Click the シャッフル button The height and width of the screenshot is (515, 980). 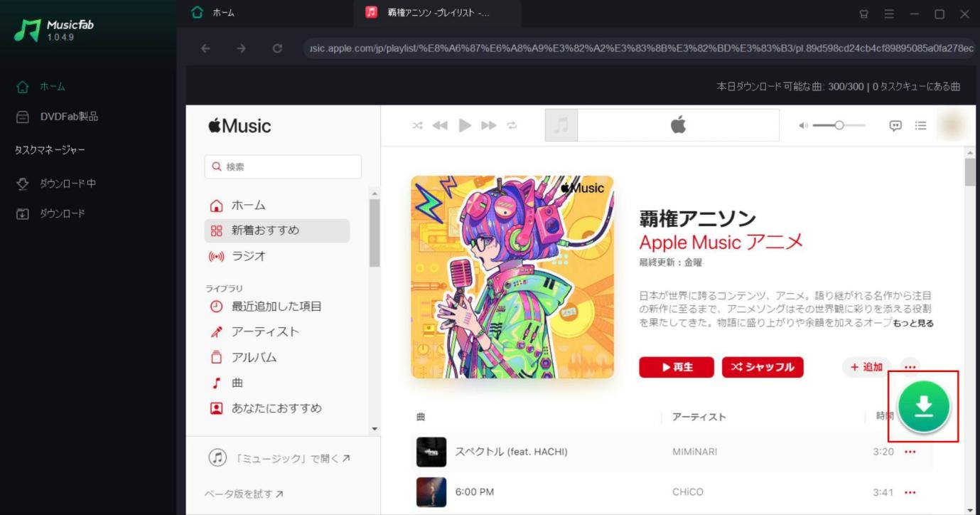click(x=763, y=367)
